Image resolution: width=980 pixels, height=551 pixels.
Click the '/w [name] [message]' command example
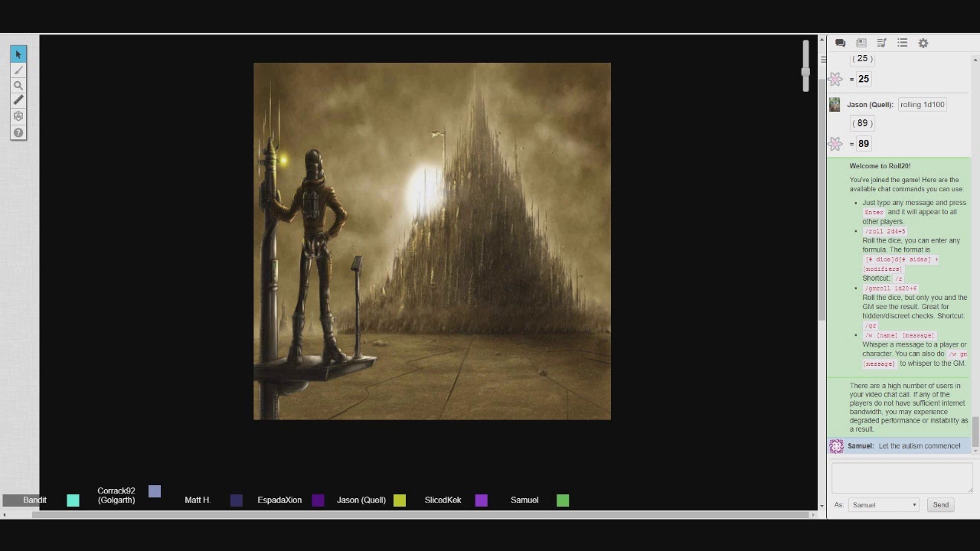pos(899,335)
